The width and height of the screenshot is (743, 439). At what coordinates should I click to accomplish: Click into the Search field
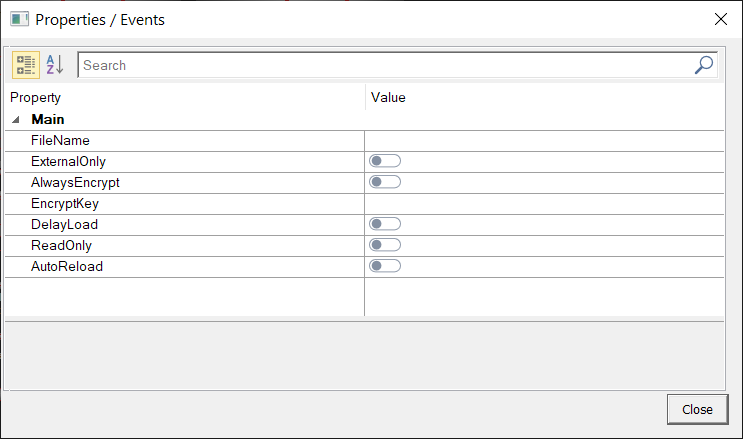pos(386,65)
